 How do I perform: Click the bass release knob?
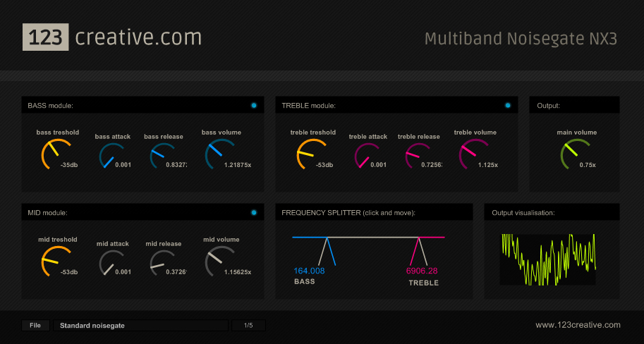click(163, 156)
